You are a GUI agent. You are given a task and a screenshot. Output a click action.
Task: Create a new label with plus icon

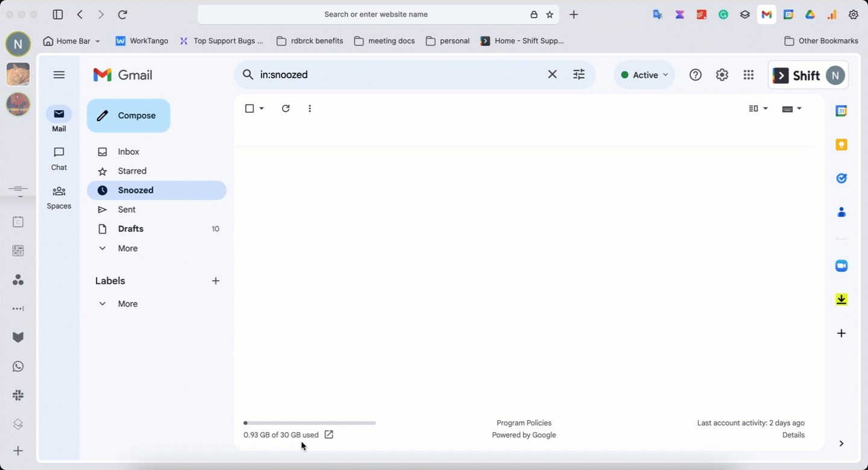pyautogui.click(x=216, y=281)
